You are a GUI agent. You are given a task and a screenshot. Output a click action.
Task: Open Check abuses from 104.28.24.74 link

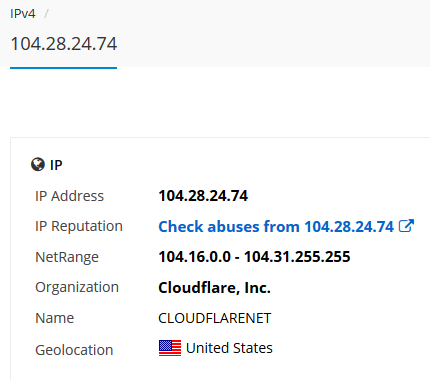tap(276, 227)
